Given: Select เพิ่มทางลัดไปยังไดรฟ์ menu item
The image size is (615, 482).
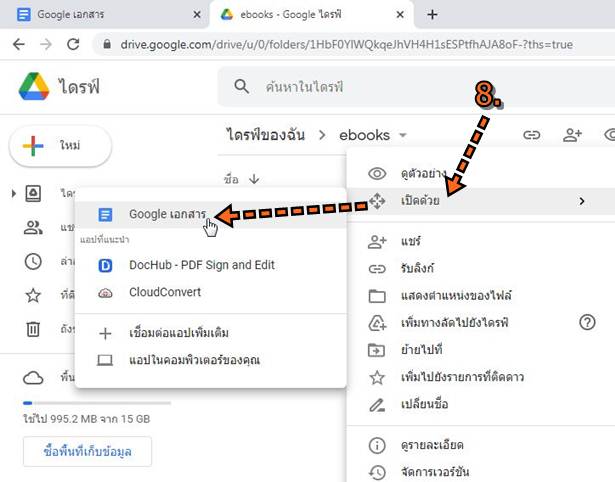Looking at the screenshot, I should (481, 323).
